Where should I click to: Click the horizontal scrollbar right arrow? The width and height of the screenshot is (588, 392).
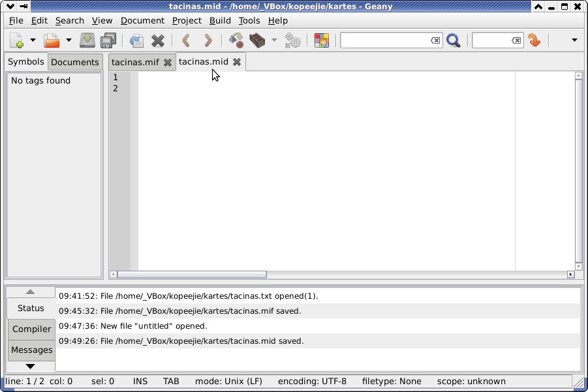tap(571, 275)
